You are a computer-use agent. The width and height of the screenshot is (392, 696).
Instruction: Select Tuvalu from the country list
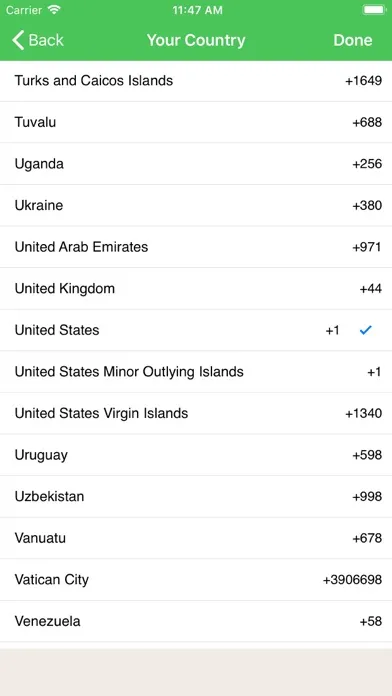[x=196, y=122]
